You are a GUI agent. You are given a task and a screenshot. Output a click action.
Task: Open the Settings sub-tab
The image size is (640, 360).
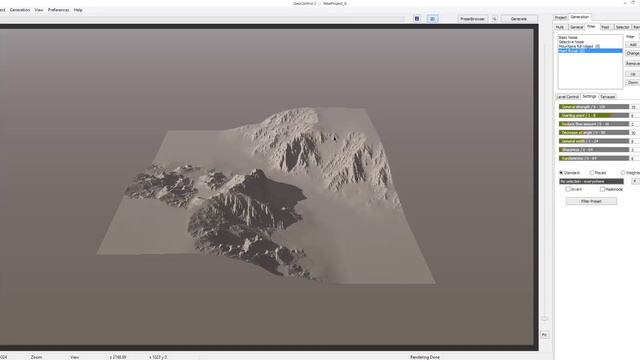(589, 96)
